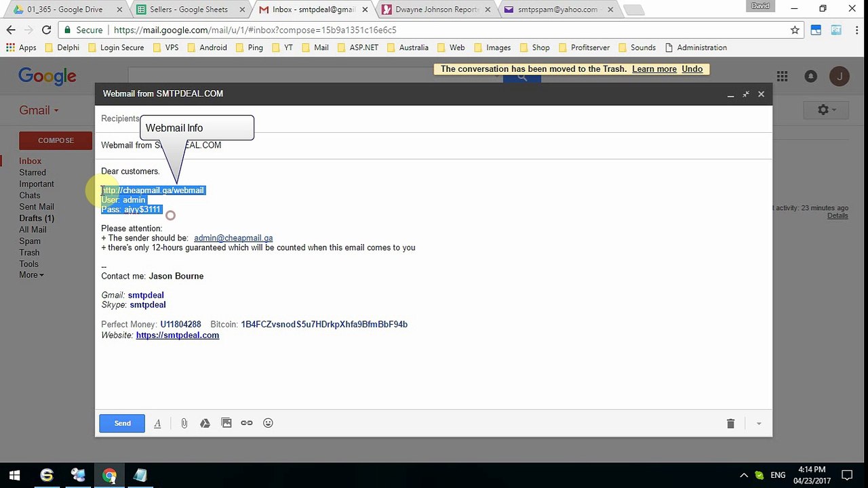Image resolution: width=868 pixels, height=488 pixels.
Task: Open the Administration bookmark
Action: tap(696, 47)
